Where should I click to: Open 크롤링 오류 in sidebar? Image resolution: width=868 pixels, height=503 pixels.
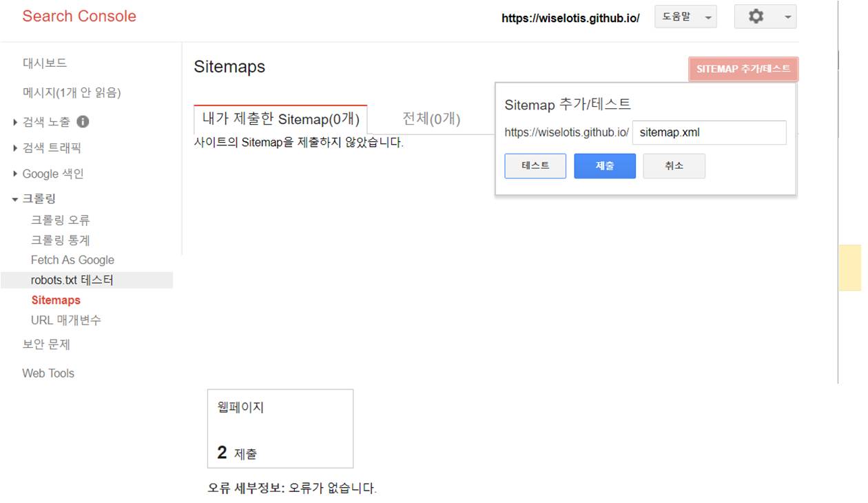coord(61,220)
